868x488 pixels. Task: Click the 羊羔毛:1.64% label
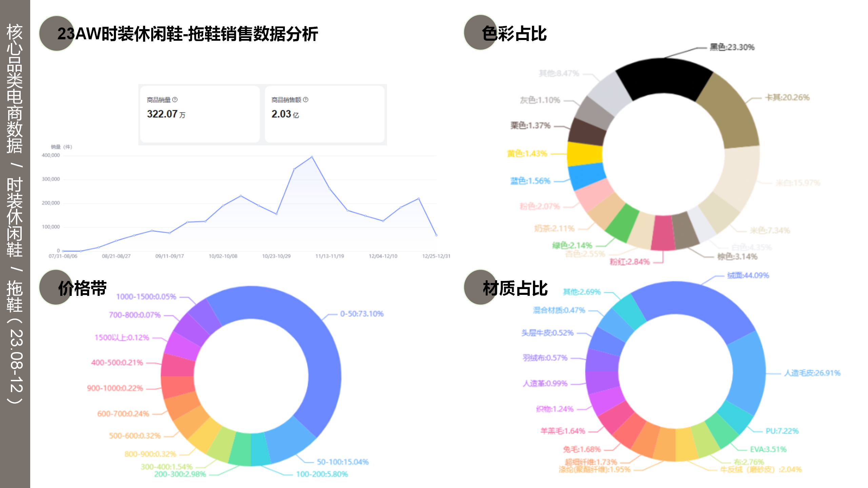click(x=563, y=431)
